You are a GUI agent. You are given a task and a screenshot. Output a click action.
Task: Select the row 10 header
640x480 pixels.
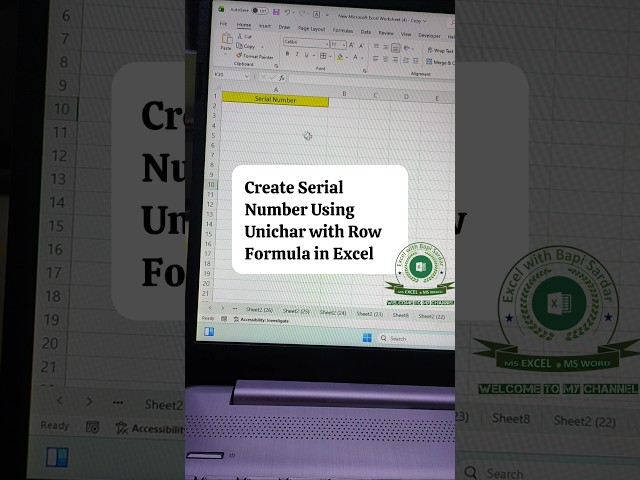coord(211,184)
